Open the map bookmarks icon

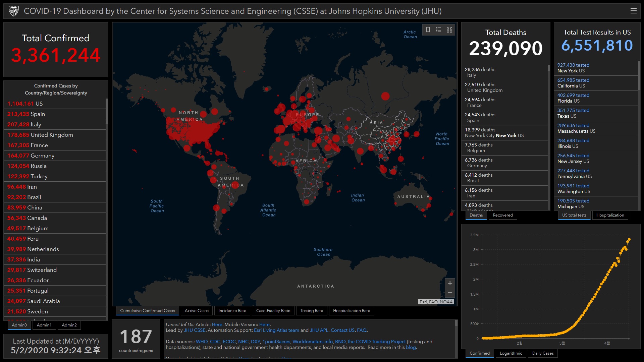coord(428,30)
